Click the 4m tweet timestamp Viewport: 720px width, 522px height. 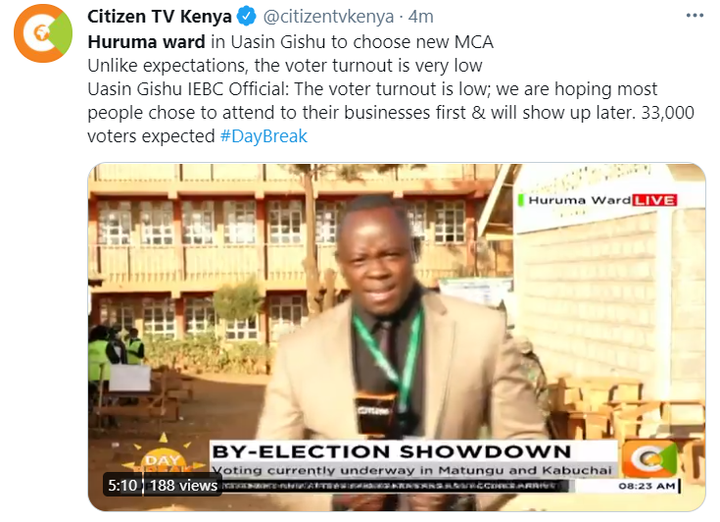pos(421,17)
